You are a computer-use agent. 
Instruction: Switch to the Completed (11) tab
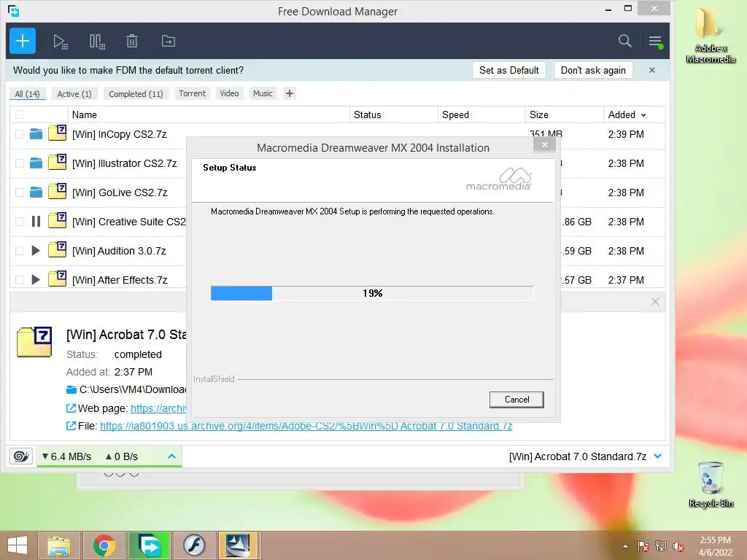[136, 94]
